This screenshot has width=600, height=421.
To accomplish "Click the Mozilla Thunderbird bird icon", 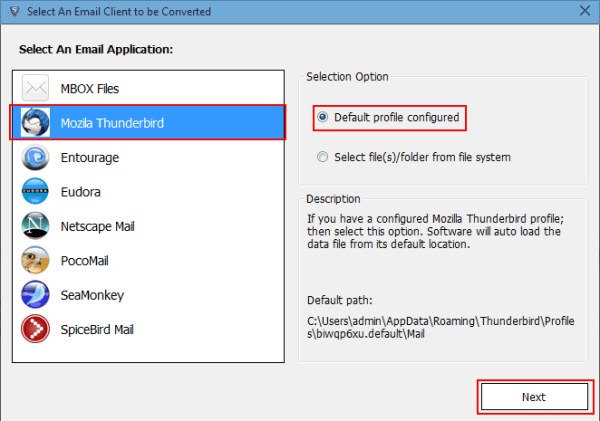I will (x=36, y=123).
